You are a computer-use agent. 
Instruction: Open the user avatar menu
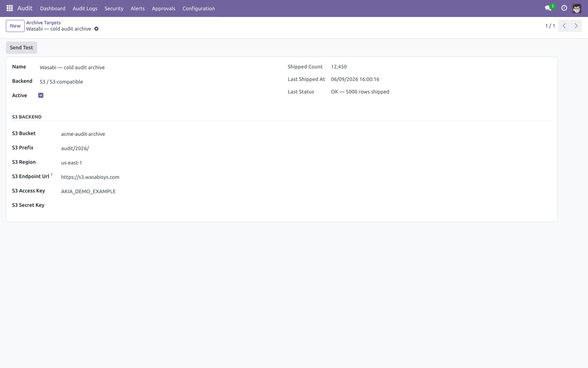click(577, 8)
